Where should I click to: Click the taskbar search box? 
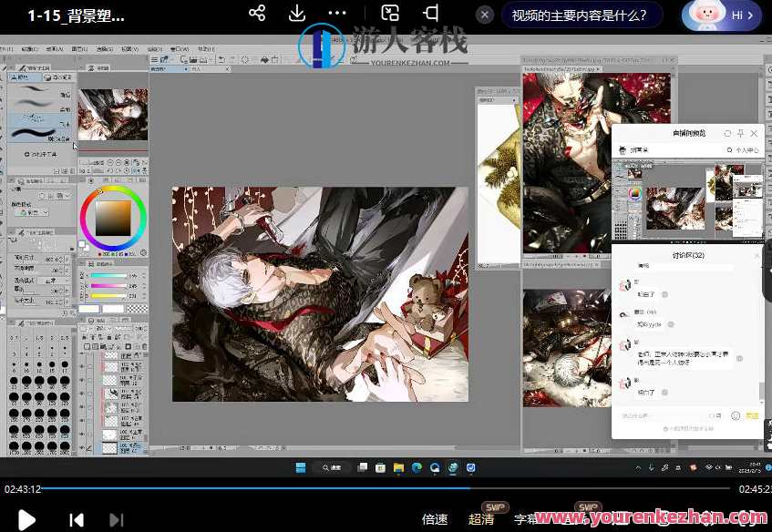click(x=332, y=467)
